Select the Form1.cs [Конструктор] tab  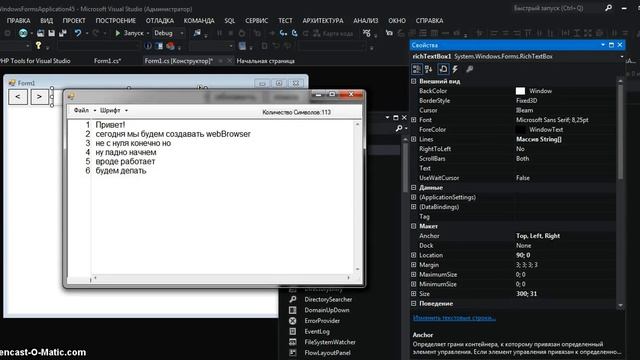(179, 61)
